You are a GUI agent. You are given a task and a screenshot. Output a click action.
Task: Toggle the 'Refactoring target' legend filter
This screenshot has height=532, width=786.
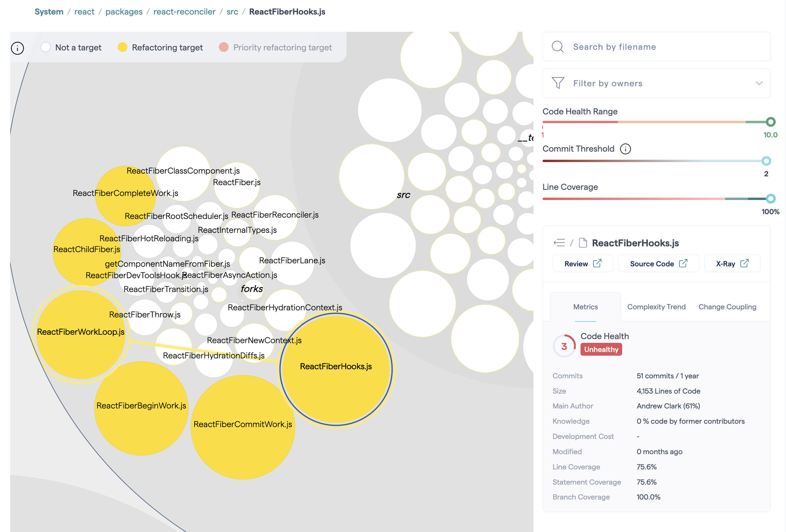coord(122,47)
